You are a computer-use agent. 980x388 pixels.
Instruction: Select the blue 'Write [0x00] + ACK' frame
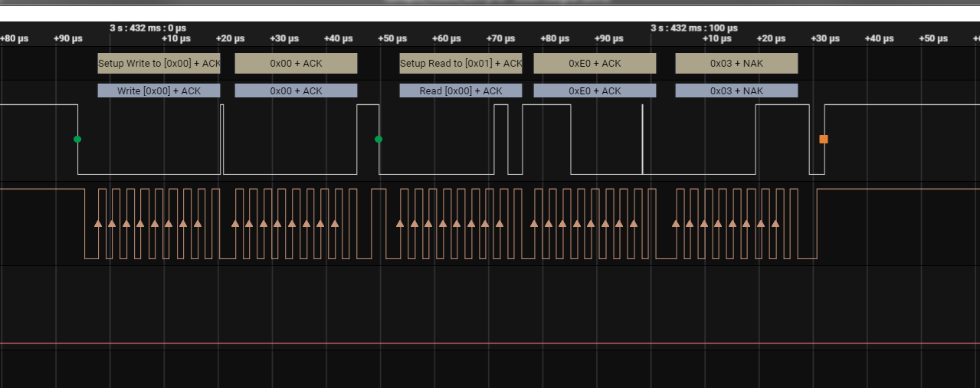point(159,90)
